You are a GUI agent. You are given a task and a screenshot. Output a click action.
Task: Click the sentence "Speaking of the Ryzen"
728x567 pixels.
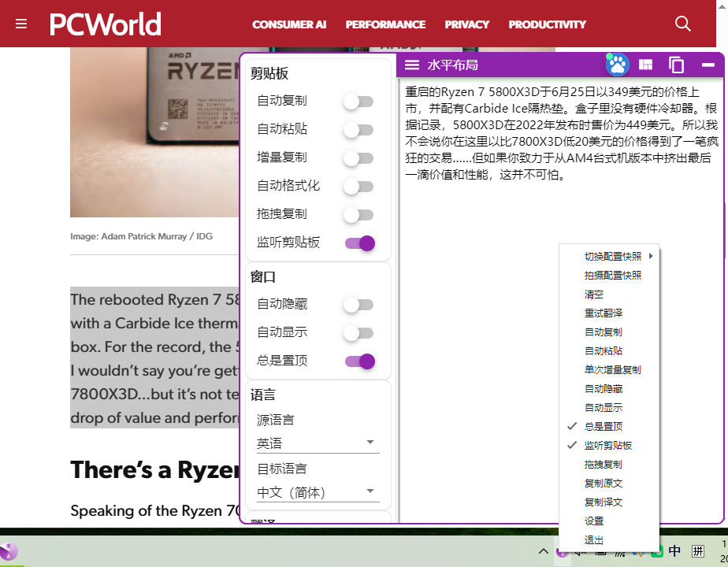154,510
